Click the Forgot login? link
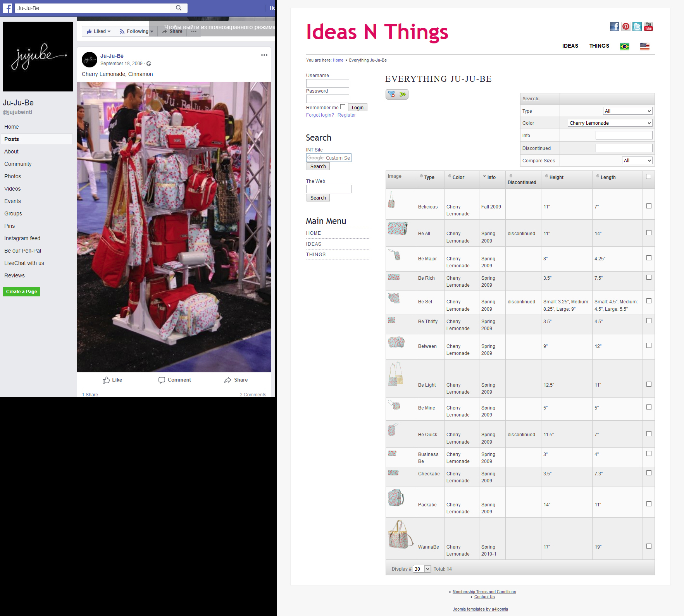This screenshot has height=616, width=684. point(320,115)
